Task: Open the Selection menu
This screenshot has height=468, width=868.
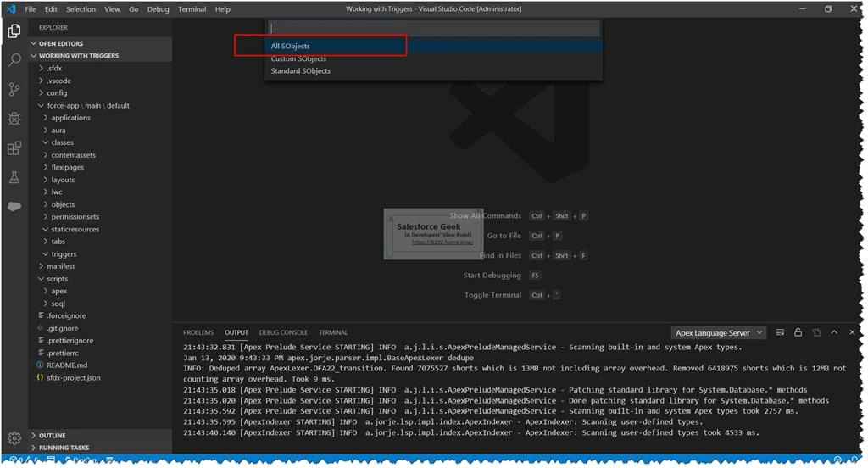Action: (x=81, y=8)
